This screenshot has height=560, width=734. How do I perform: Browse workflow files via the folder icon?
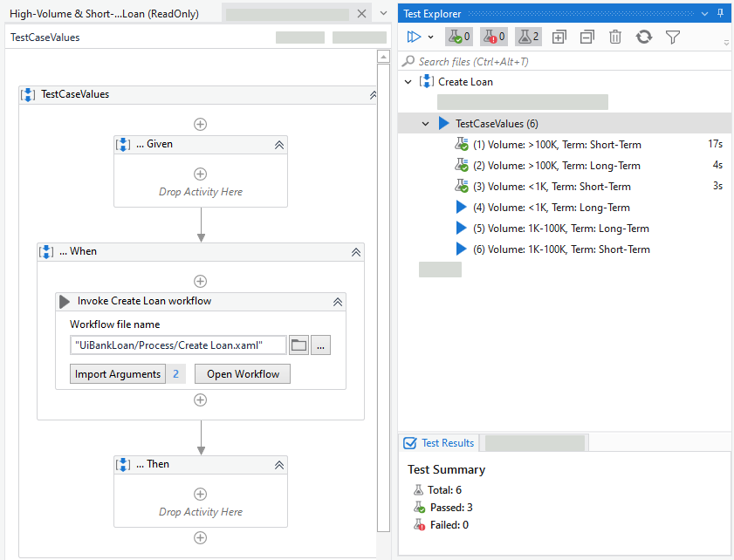[x=298, y=345]
